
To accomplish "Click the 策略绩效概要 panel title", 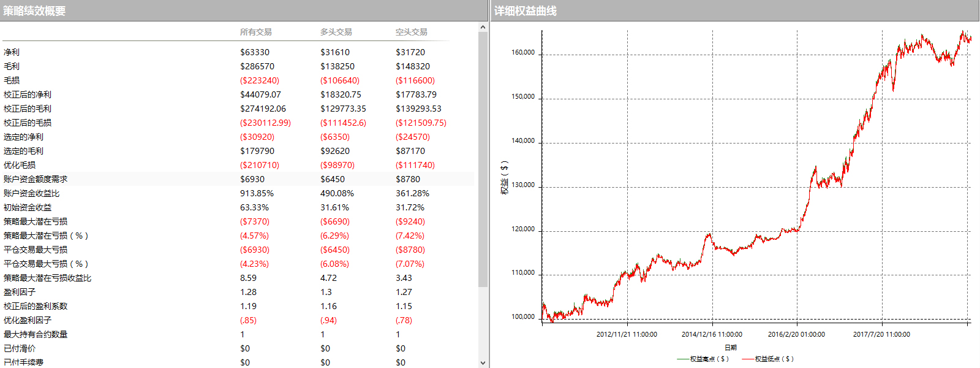I will coord(34,11).
